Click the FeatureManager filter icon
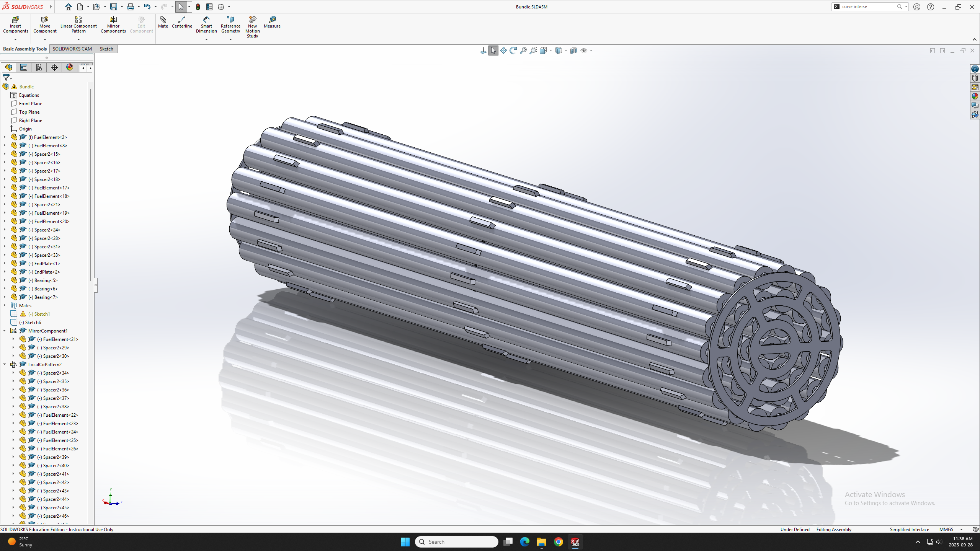Image resolution: width=980 pixels, height=551 pixels. pyautogui.click(x=7, y=78)
